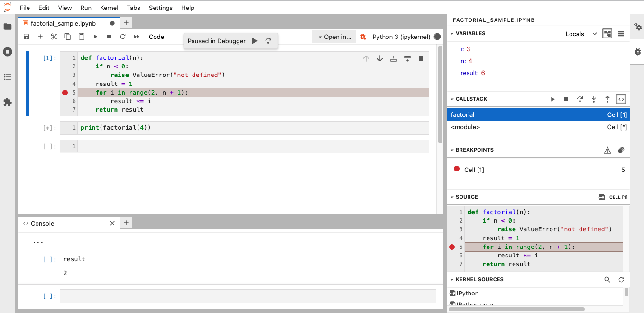The width and height of the screenshot is (644, 313).
Task: Close the Console tab
Action: click(112, 223)
